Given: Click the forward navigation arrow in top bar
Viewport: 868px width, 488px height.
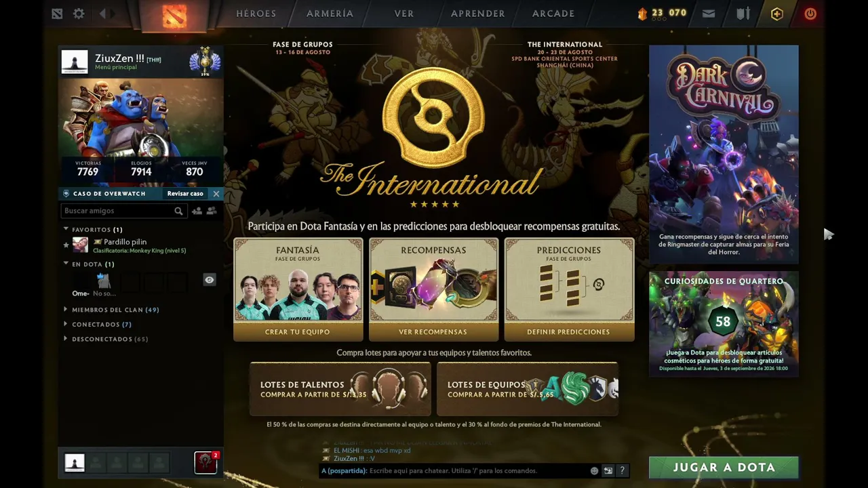Looking at the screenshot, I should (113, 14).
